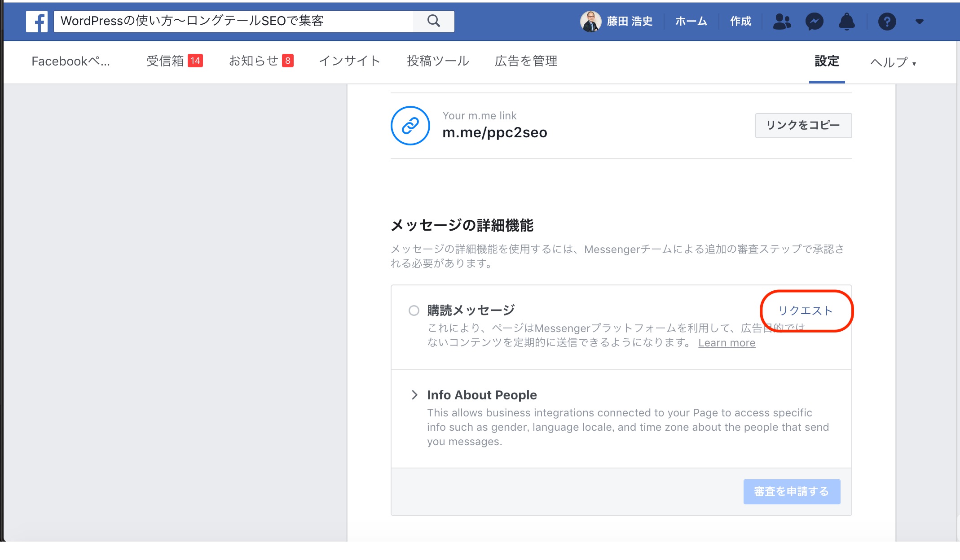Open the 広告を管理 tab
960x560 pixels.
pos(526,61)
